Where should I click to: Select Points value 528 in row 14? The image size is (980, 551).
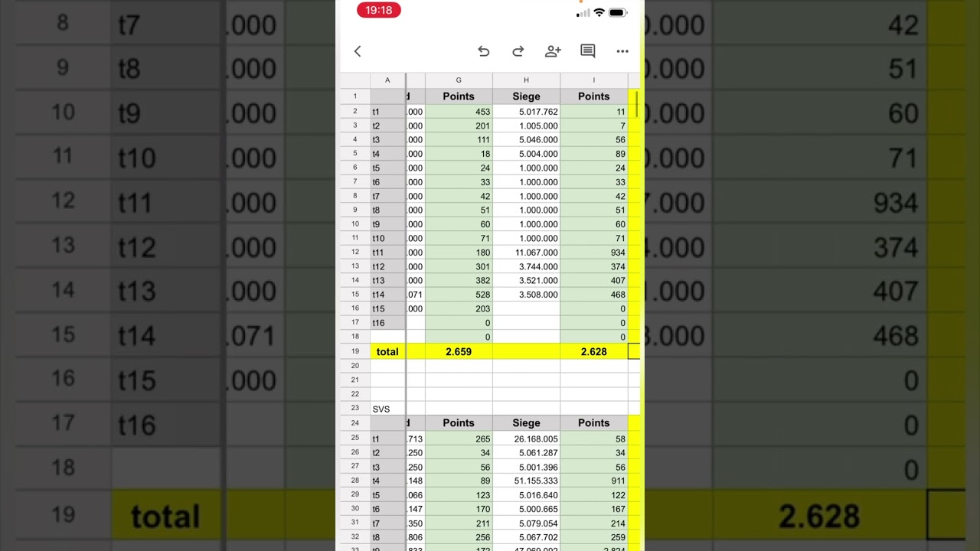click(x=459, y=294)
